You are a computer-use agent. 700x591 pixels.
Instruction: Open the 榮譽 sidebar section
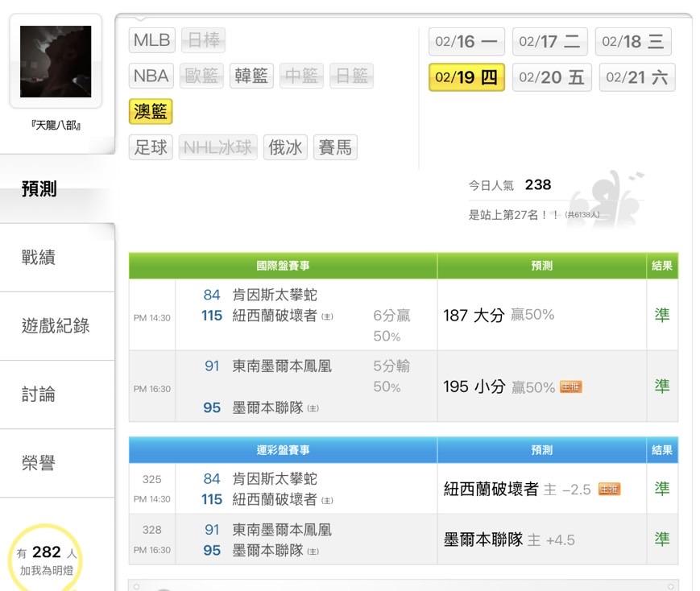click(57, 463)
